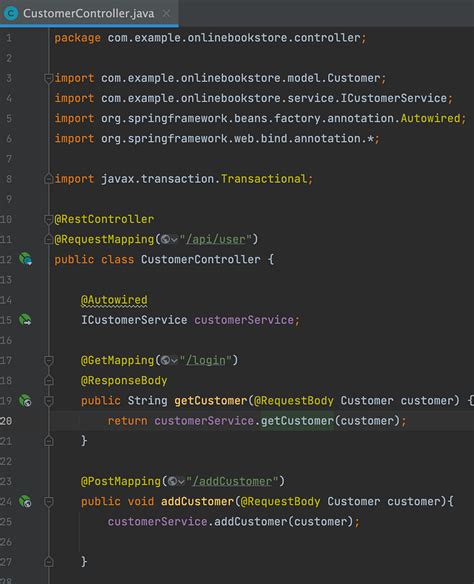Click the endpoint gutter icon on line 19
This screenshot has height=584, width=474.
[x=25, y=400]
